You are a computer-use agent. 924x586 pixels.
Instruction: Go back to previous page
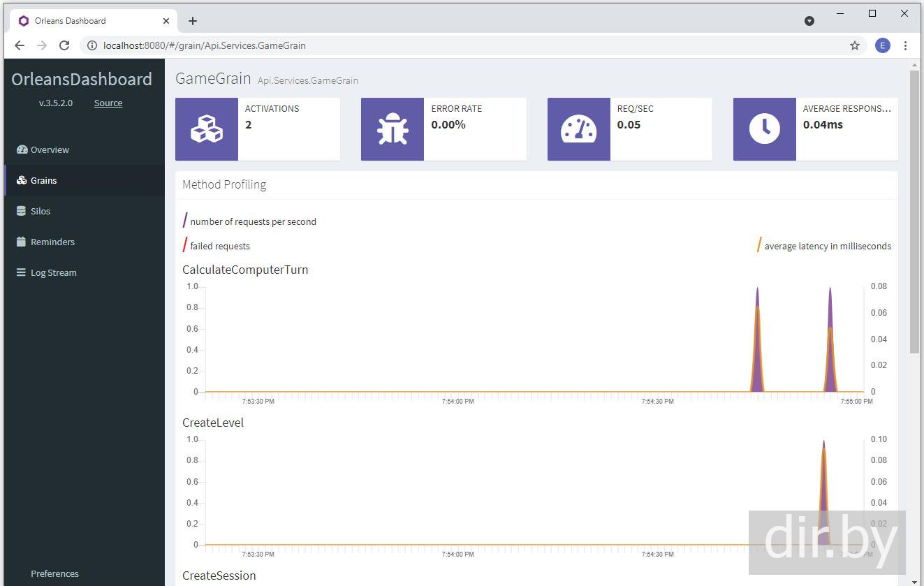tap(20, 45)
